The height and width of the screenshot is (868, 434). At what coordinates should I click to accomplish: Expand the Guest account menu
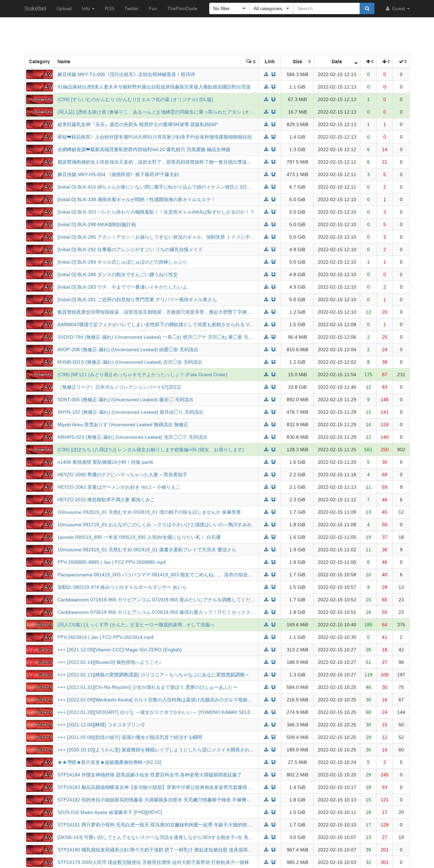click(398, 8)
